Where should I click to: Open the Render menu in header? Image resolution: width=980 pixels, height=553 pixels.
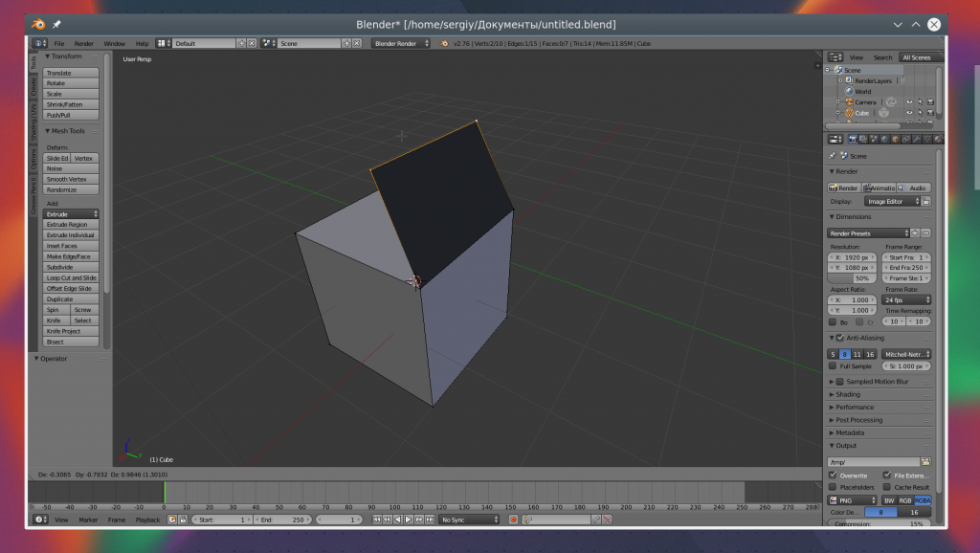84,43
